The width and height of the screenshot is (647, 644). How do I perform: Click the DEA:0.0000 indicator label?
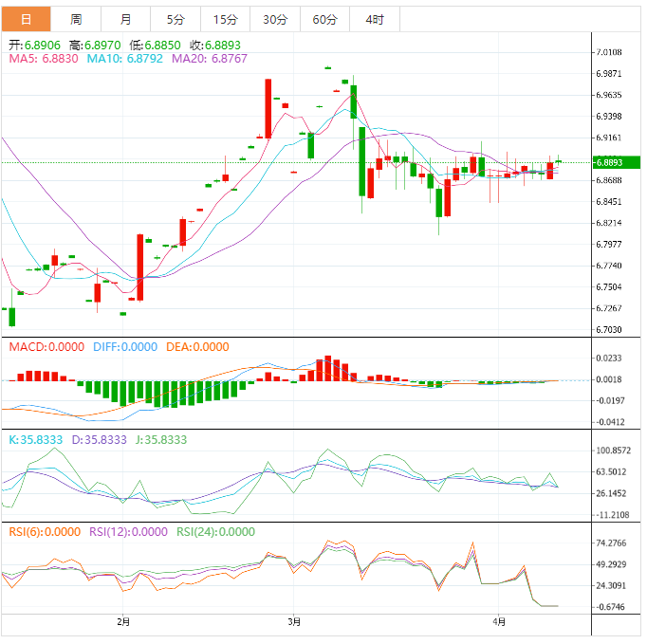point(197,347)
